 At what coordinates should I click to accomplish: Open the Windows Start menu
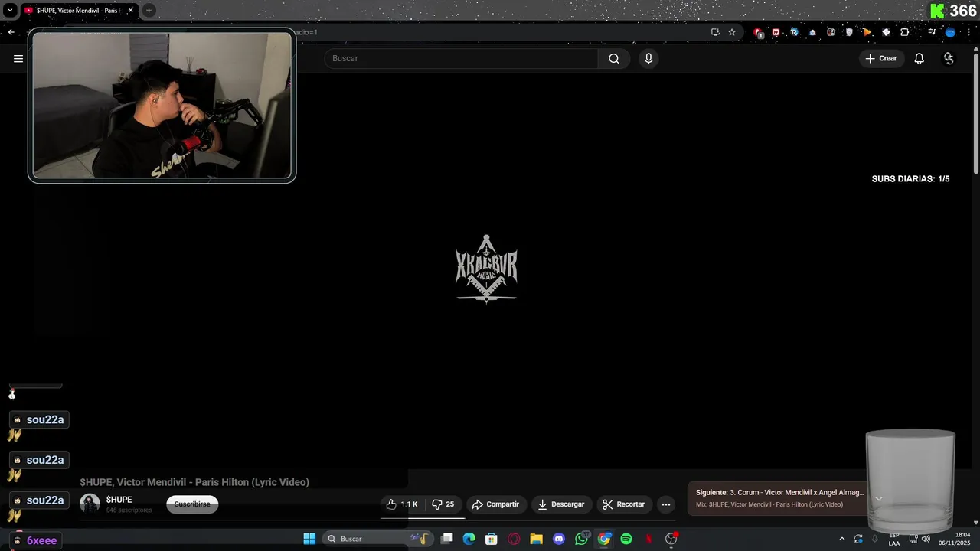pos(309,539)
